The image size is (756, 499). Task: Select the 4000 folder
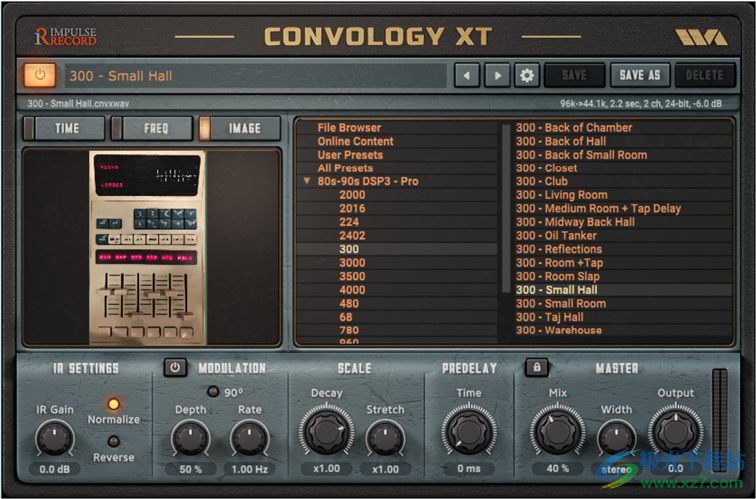tap(352, 290)
